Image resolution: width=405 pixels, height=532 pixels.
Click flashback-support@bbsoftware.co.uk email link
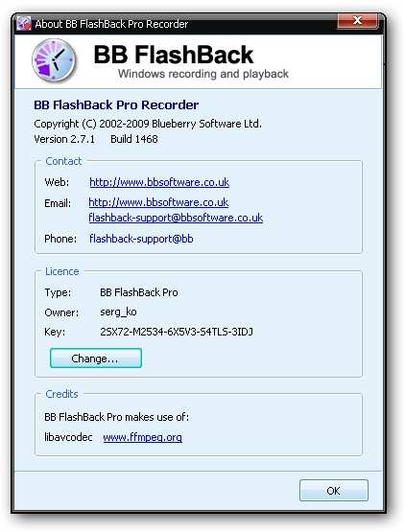tap(176, 218)
